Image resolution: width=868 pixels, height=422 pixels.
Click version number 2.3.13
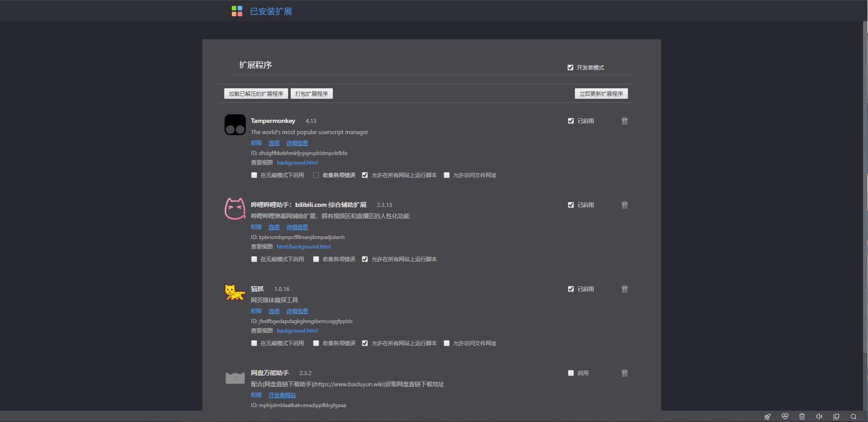tap(385, 205)
